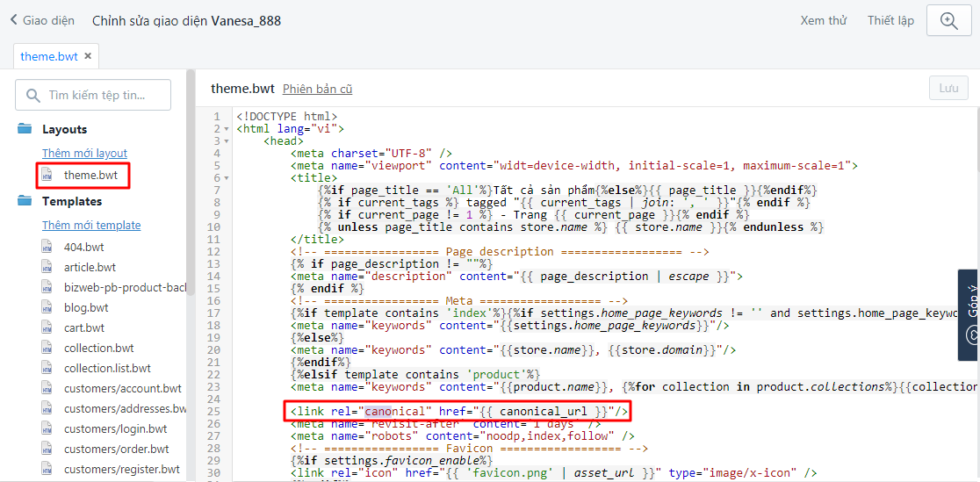
Task: Click the back arrow beside Giao diện
Action: [13, 20]
